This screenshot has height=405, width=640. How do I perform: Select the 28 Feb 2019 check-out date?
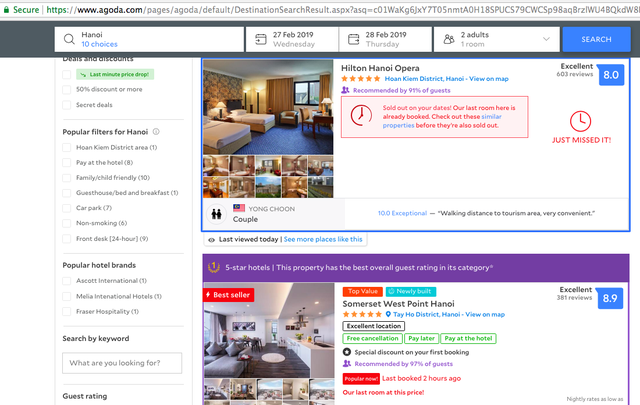[x=385, y=39]
